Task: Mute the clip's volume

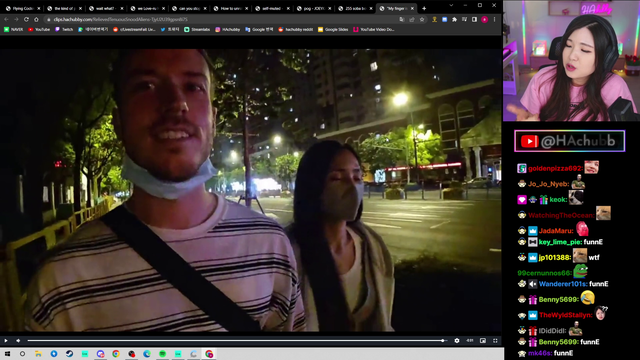Action: click(x=18, y=340)
